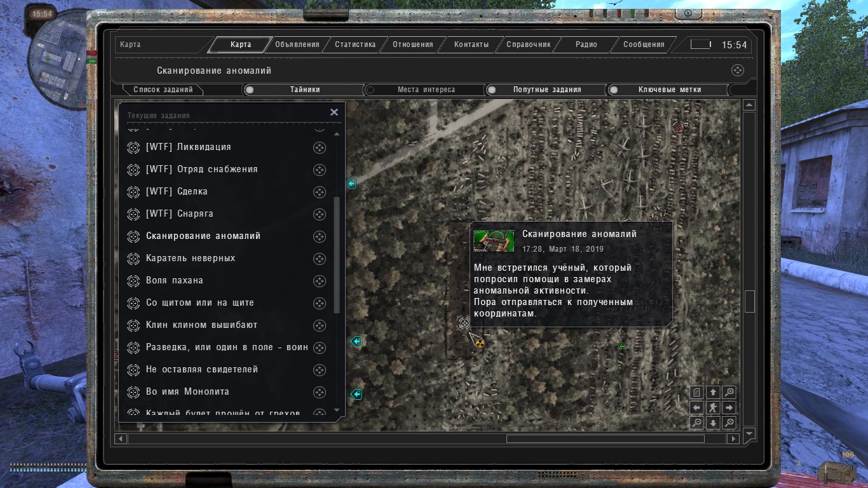Click map horizontal scrollbar left arrow
The width and height of the screenshot is (868, 488).
point(121,438)
